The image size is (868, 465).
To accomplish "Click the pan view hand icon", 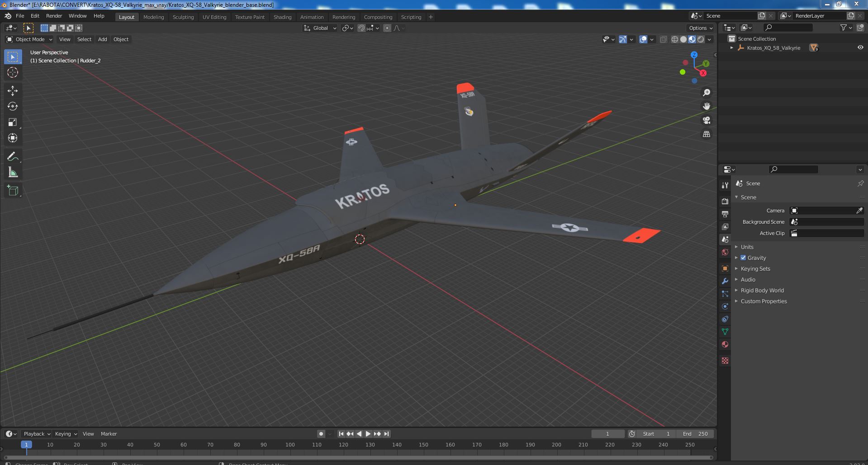I will coord(706,106).
